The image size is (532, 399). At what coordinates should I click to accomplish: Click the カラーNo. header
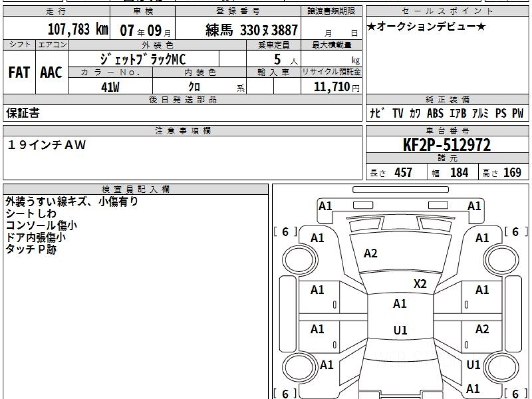pyautogui.click(x=110, y=72)
